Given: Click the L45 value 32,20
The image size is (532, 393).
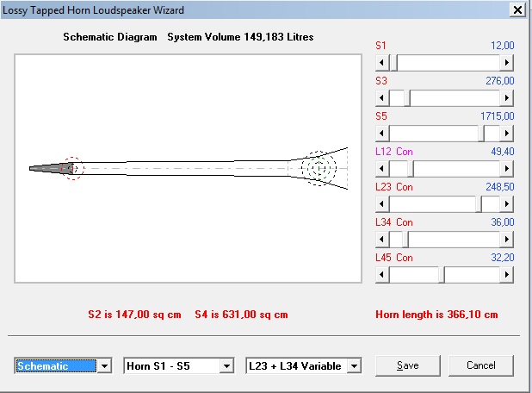Looking at the screenshot, I should pos(503,258).
